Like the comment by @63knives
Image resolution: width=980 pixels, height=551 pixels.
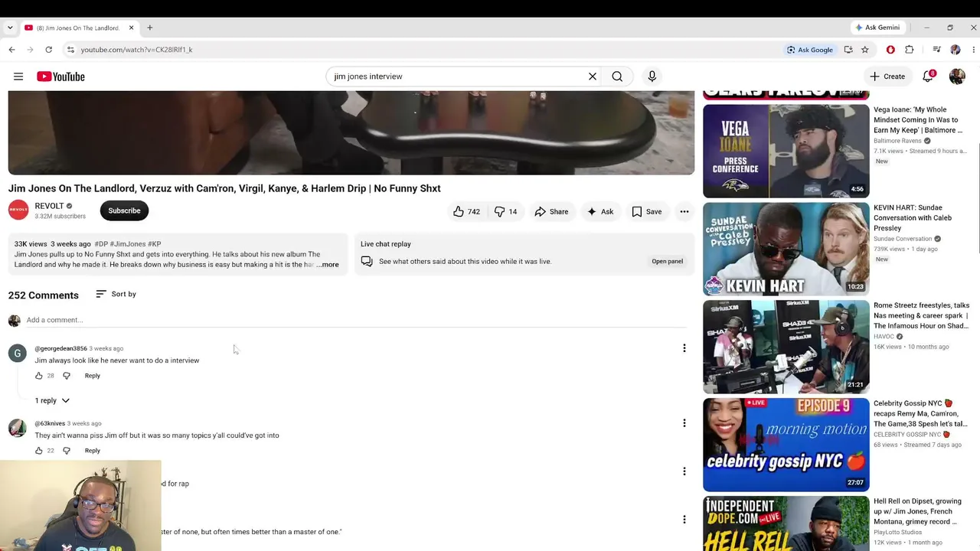click(39, 451)
